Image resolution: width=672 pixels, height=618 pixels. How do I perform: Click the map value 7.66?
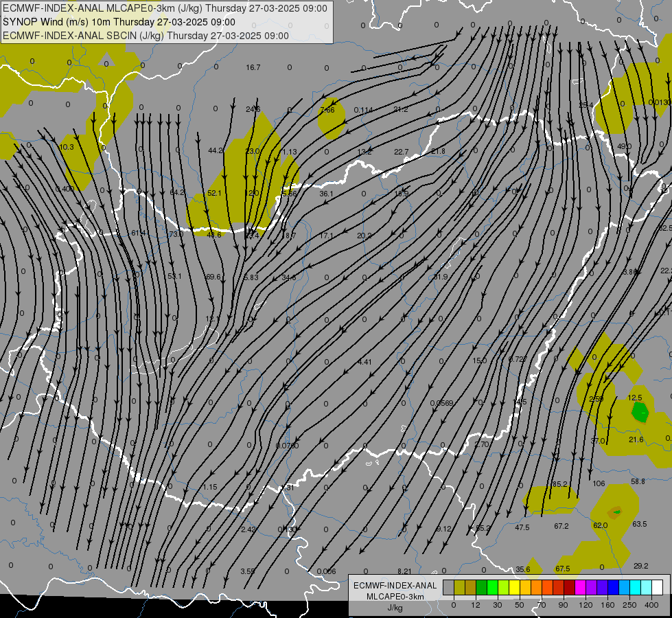pyautogui.click(x=327, y=111)
